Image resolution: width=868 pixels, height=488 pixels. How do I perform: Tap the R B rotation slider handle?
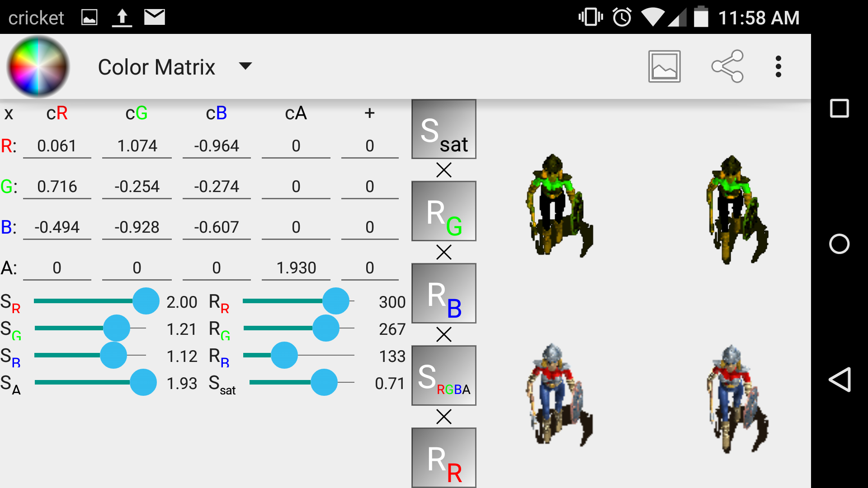[x=284, y=355]
